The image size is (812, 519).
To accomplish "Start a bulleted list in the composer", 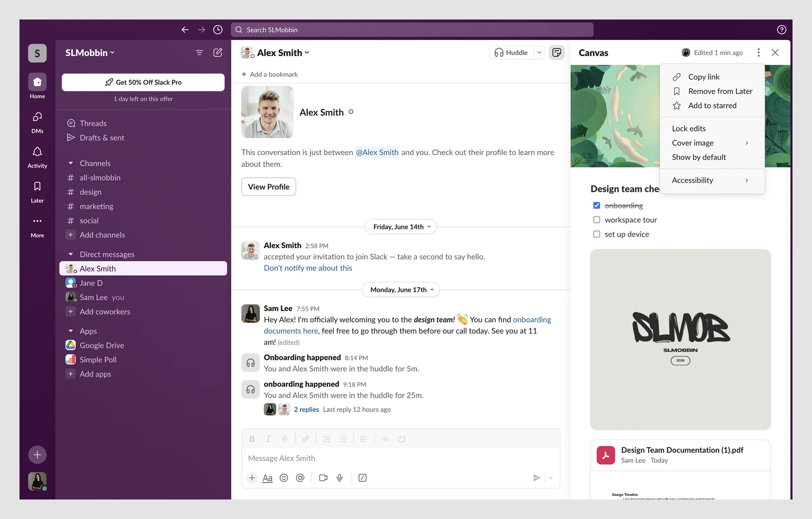I will (x=343, y=439).
